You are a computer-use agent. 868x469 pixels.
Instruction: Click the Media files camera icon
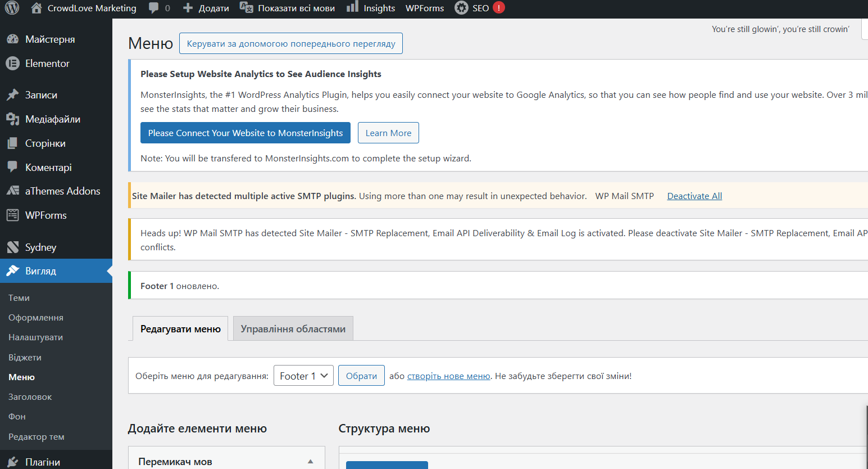12,119
